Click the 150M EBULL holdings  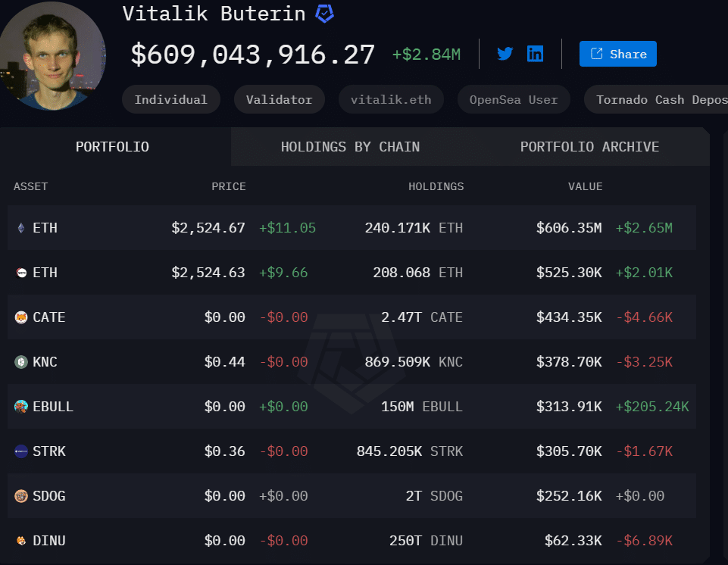(x=422, y=407)
